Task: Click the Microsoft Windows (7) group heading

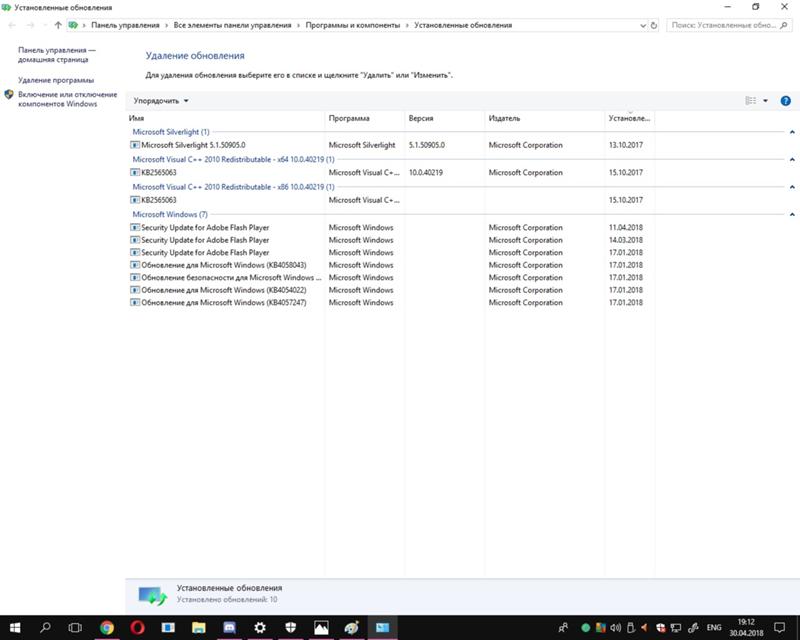Action: click(x=170, y=215)
